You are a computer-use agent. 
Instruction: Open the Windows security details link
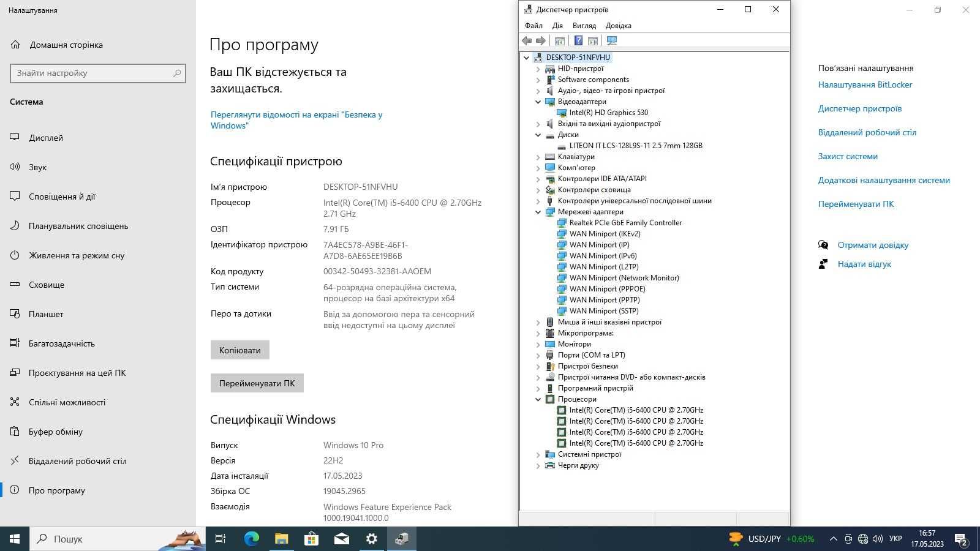tap(296, 120)
